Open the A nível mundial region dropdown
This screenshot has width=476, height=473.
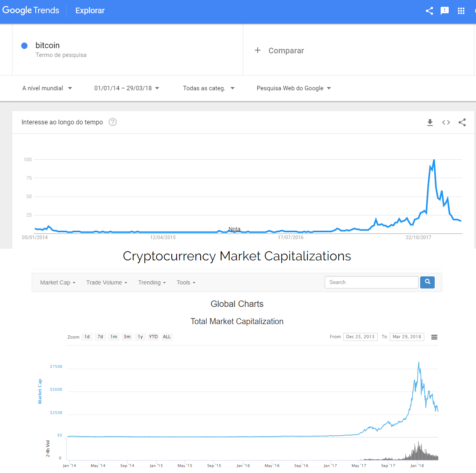click(47, 88)
